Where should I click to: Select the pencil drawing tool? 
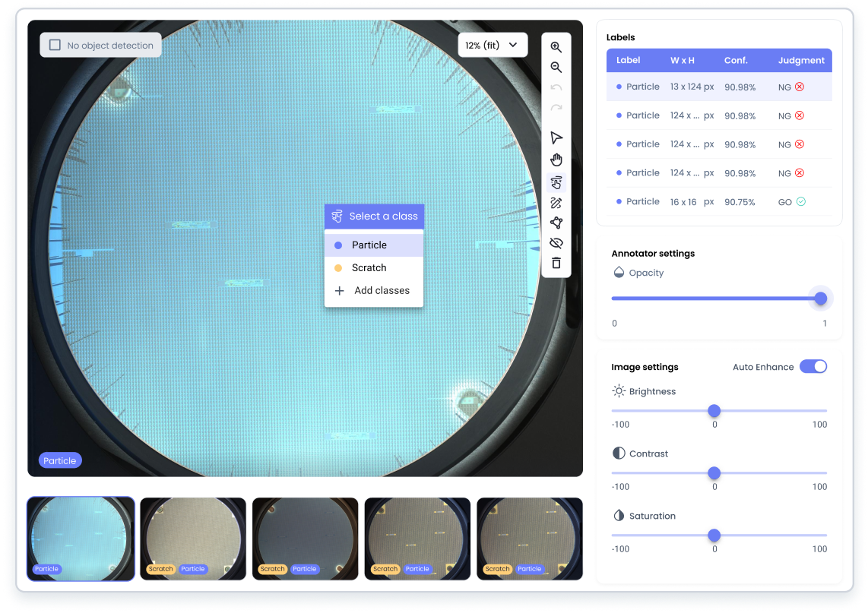pyautogui.click(x=556, y=203)
